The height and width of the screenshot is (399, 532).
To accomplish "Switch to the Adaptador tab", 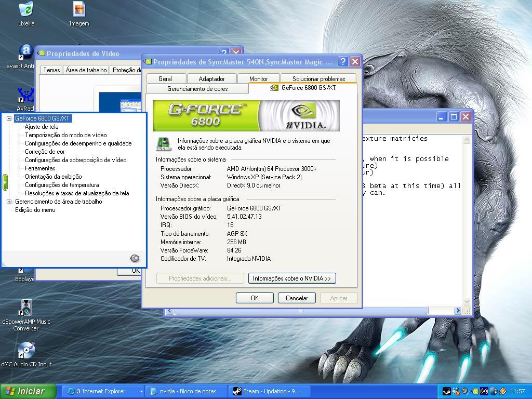I will coord(212,79).
